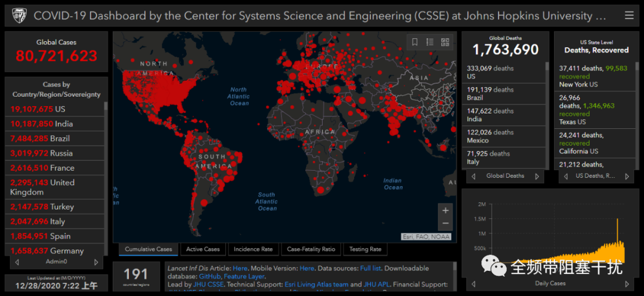Go to previous panel before Global Deaths
The width and height of the screenshot is (644, 296).
click(473, 177)
